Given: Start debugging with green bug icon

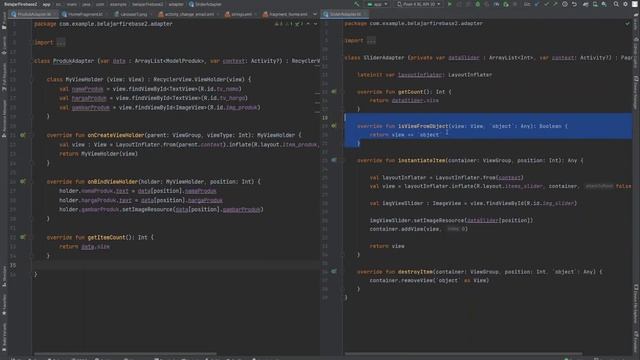Looking at the screenshot, I should coord(478,4).
